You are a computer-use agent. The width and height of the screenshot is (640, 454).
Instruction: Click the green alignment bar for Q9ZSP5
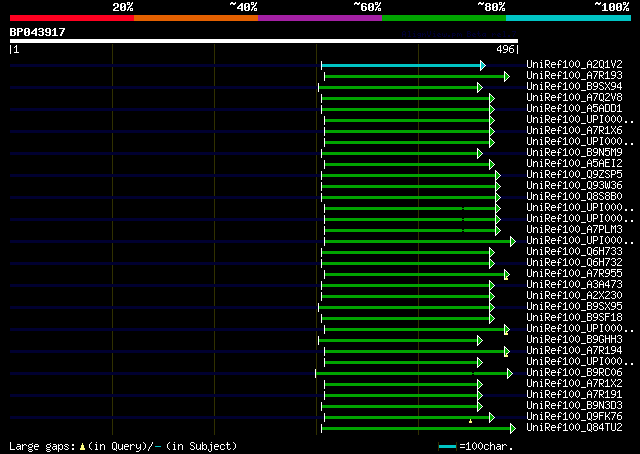408,176
